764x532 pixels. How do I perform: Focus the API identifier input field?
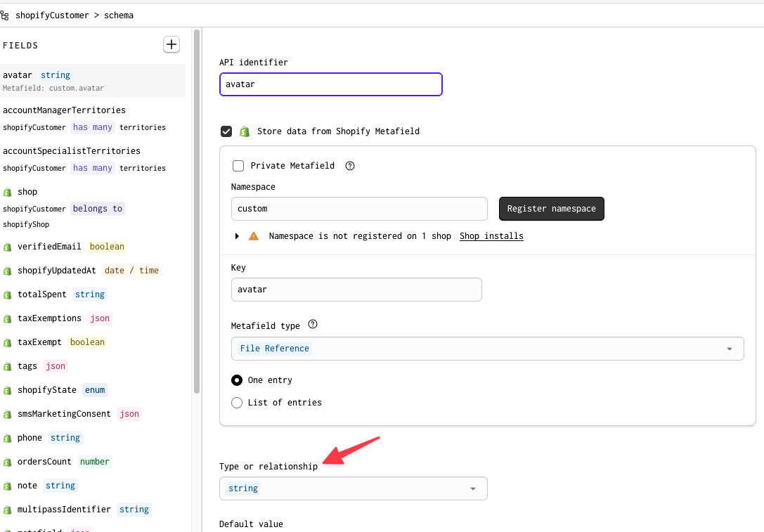click(x=331, y=84)
